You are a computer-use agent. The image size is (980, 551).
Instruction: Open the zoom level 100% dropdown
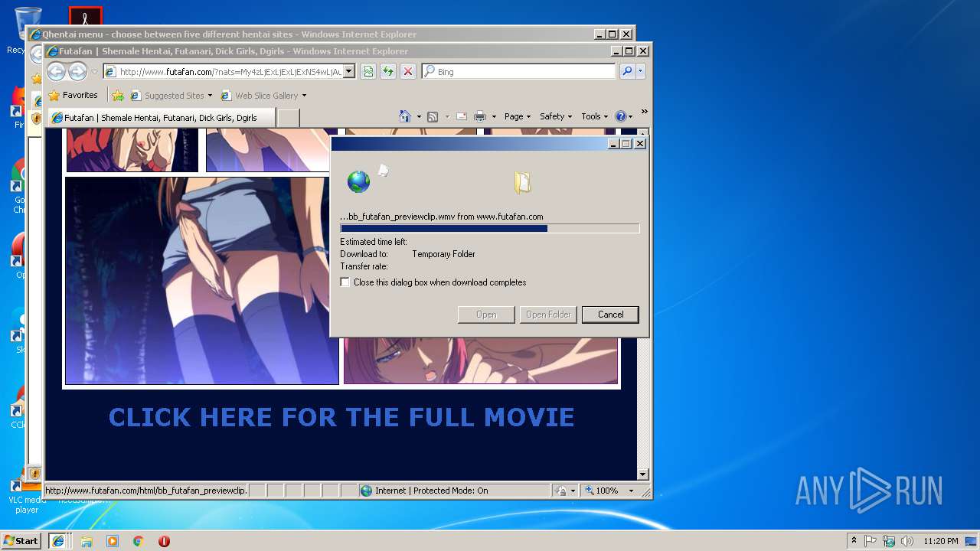pyautogui.click(x=632, y=491)
